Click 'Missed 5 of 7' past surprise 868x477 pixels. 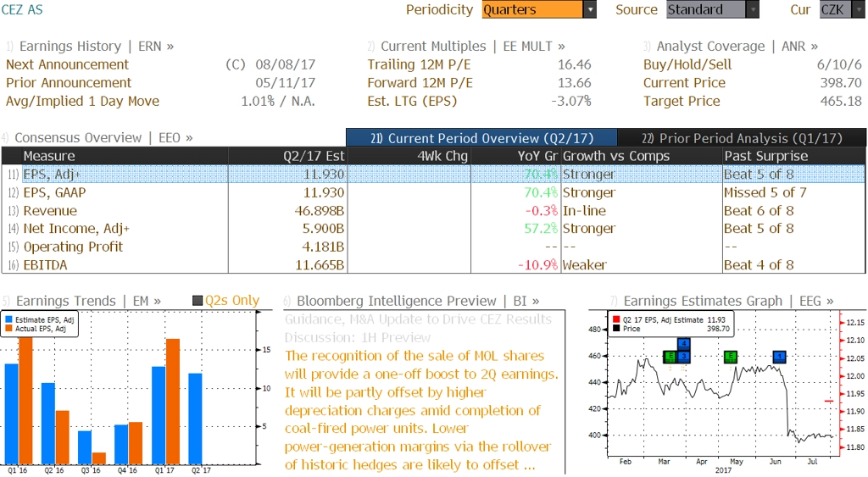(765, 192)
